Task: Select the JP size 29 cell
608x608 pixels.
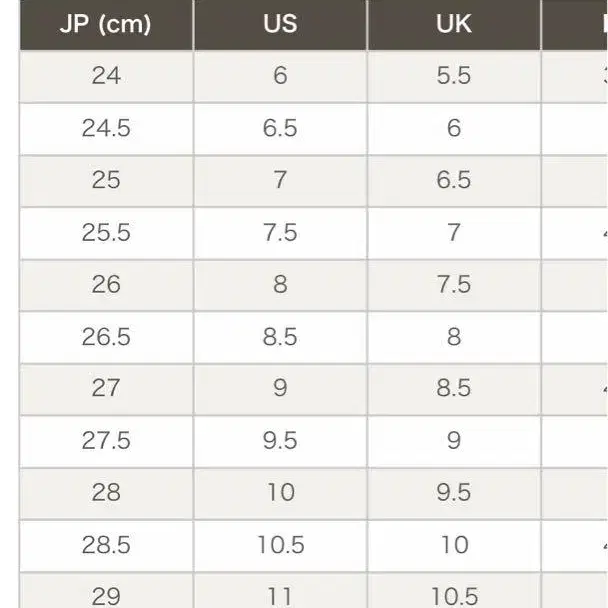Action: point(106,591)
